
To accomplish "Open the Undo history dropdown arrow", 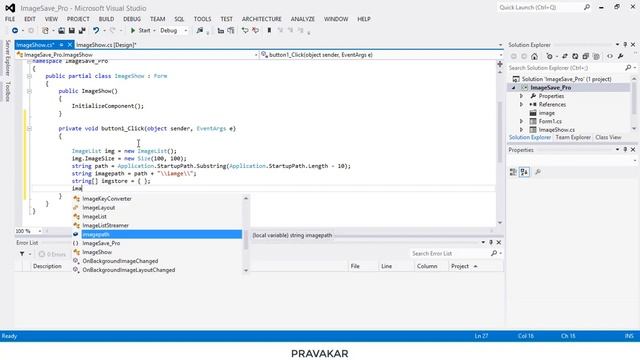I will [x=104, y=31].
